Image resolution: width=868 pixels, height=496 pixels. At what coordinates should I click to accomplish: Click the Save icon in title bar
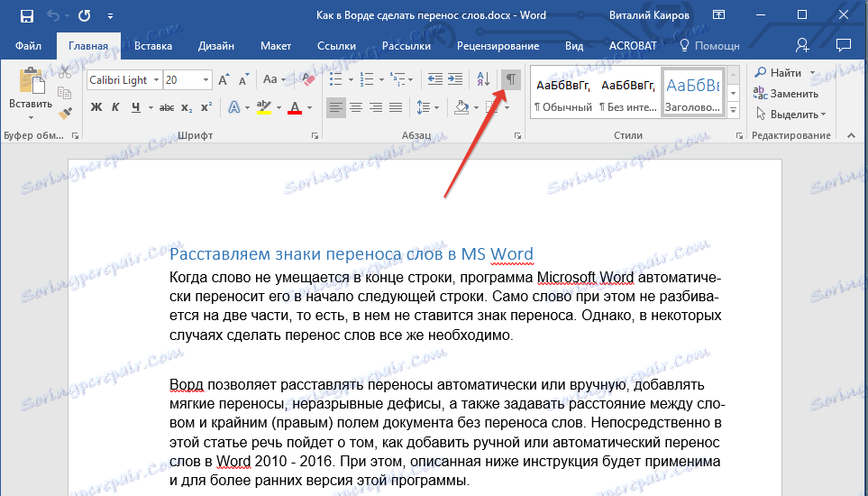[x=26, y=16]
